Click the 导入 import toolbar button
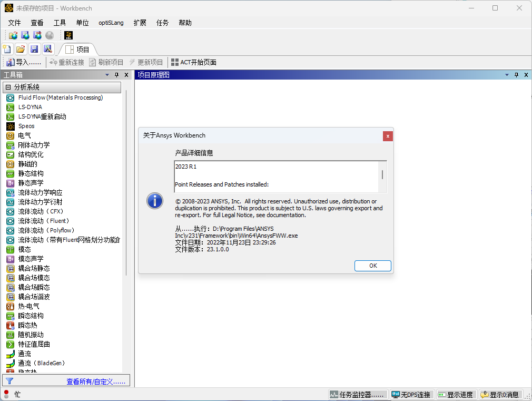532x401 pixels. click(x=24, y=63)
